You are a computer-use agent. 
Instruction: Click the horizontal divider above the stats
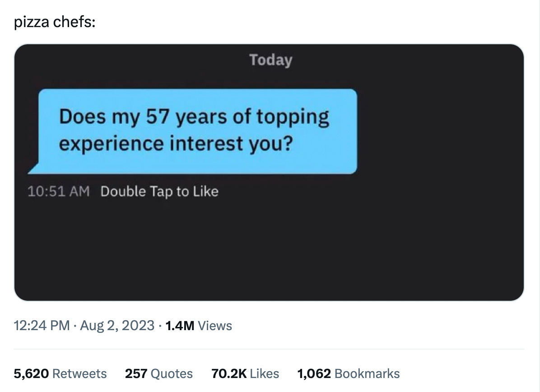tap(269, 349)
